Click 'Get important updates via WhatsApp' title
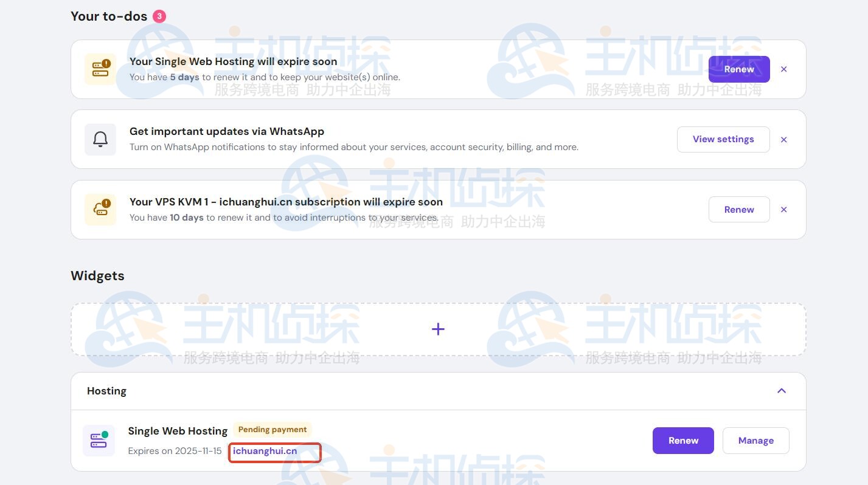This screenshot has width=868, height=485. (227, 131)
